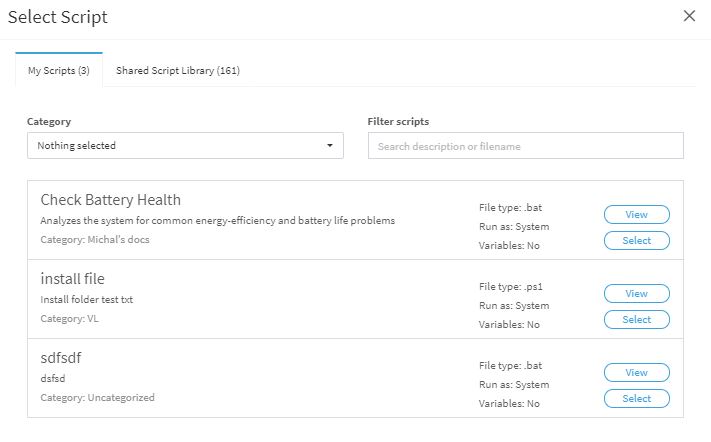This screenshot has height=442, width=711.
Task: Click the Category: Uncategorized label
Action: point(97,398)
